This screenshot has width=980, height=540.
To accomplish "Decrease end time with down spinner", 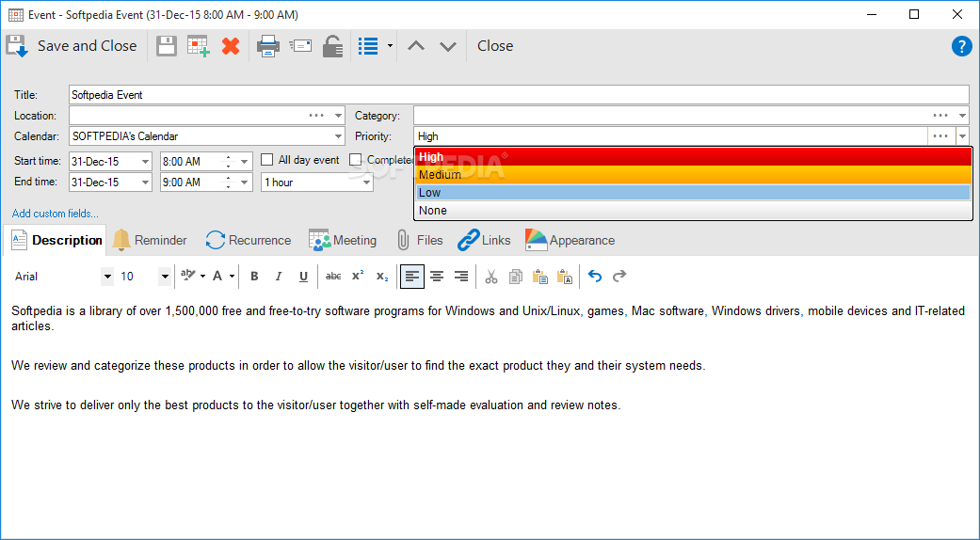I will 228,186.
